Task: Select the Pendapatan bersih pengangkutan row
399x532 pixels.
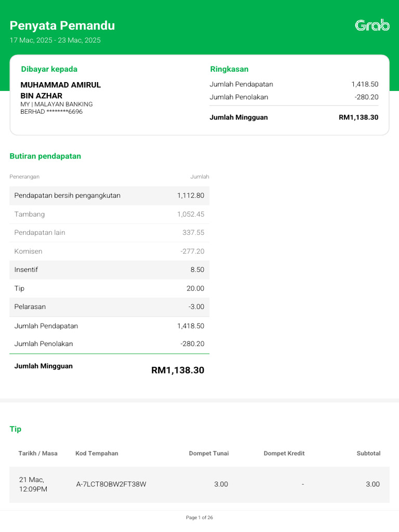Action: (109, 195)
